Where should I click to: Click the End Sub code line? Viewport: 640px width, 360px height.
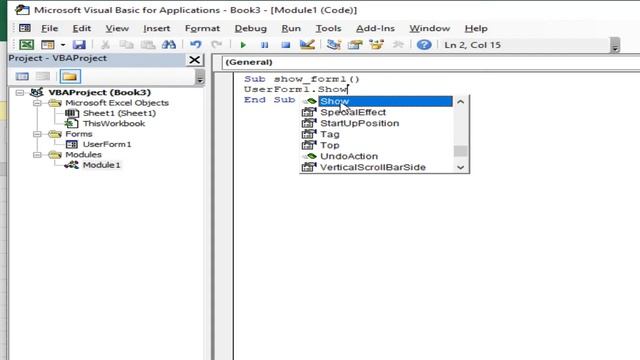(x=269, y=100)
